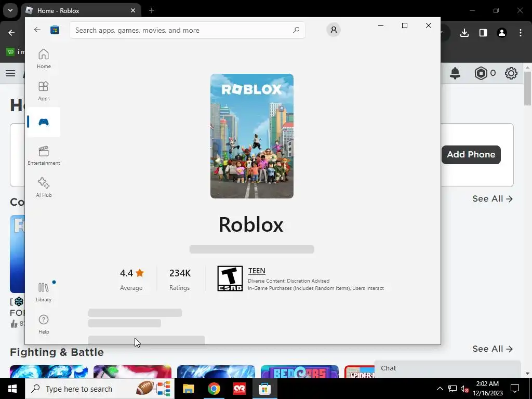Open Roblox hamburger menu in browser
Image resolution: width=532 pixels, height=399 pixels.
10,73
